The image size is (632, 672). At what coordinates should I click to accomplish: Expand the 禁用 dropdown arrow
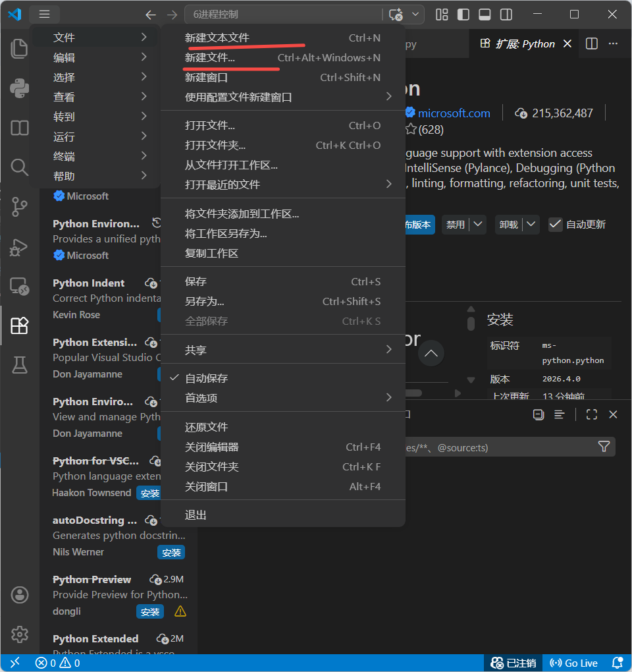pos(479,224)
